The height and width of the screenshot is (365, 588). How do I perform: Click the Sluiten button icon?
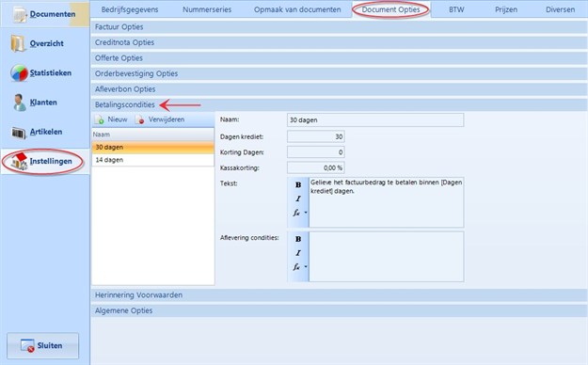point(27,345)
